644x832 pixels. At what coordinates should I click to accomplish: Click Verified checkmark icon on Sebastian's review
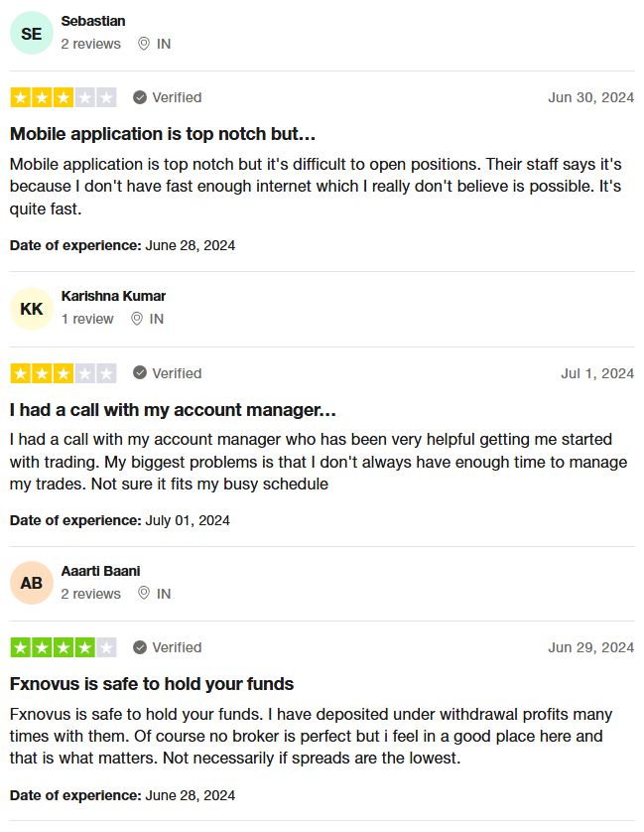click(140, 97)
